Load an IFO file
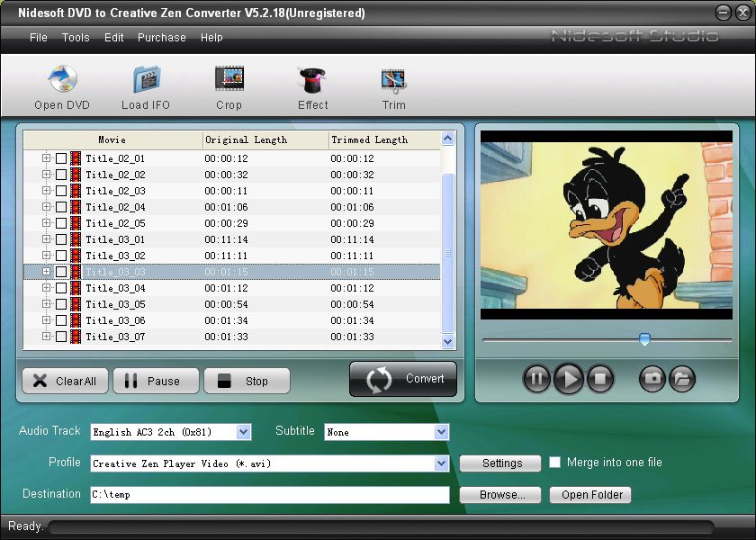Viewport: 756px width, 540px height. point(146,87)
